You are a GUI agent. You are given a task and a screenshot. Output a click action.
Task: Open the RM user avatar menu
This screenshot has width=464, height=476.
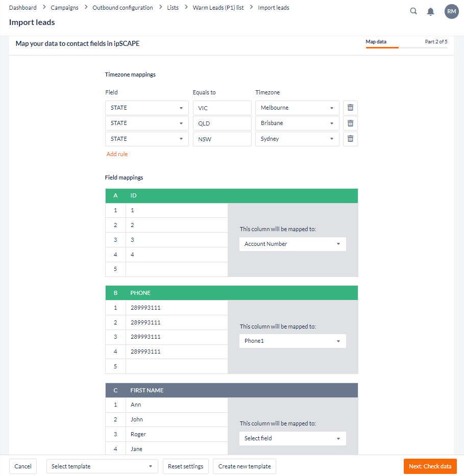pos(451,11)
